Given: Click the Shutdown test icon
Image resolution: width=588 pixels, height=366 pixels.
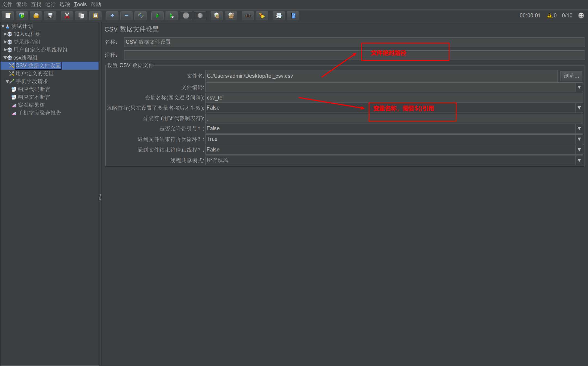Looking at the screenshot, I should (200, 15).
